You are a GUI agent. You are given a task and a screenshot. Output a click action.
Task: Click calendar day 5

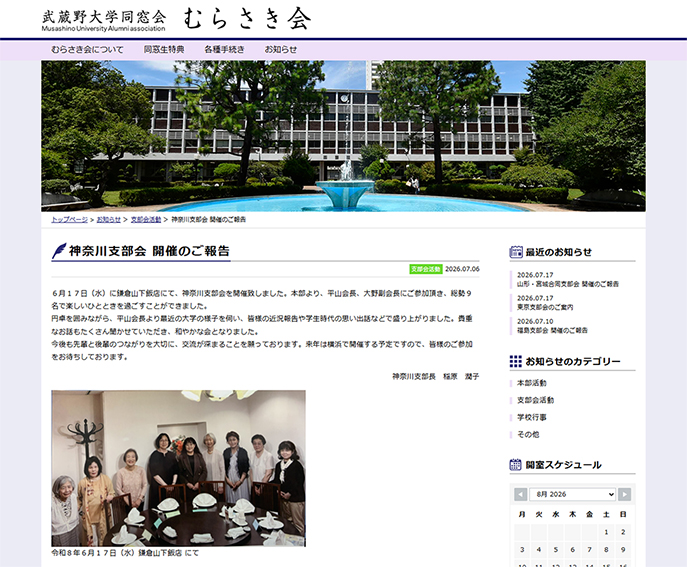point(556,549)
